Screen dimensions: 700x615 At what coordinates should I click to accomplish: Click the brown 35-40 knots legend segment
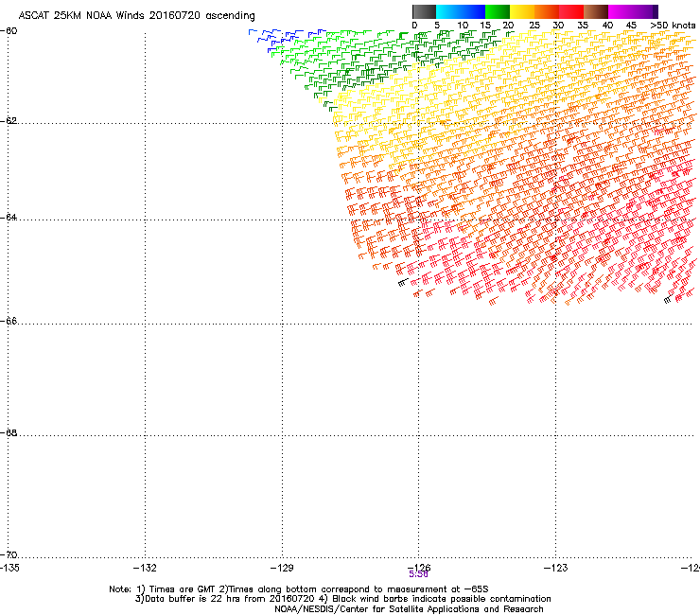click(x=596, y=11)
